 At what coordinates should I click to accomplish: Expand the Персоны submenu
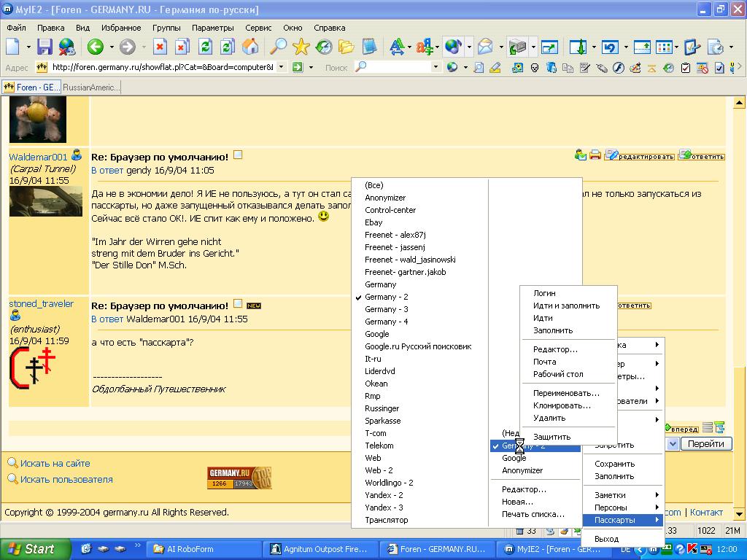tap(624, 507)
